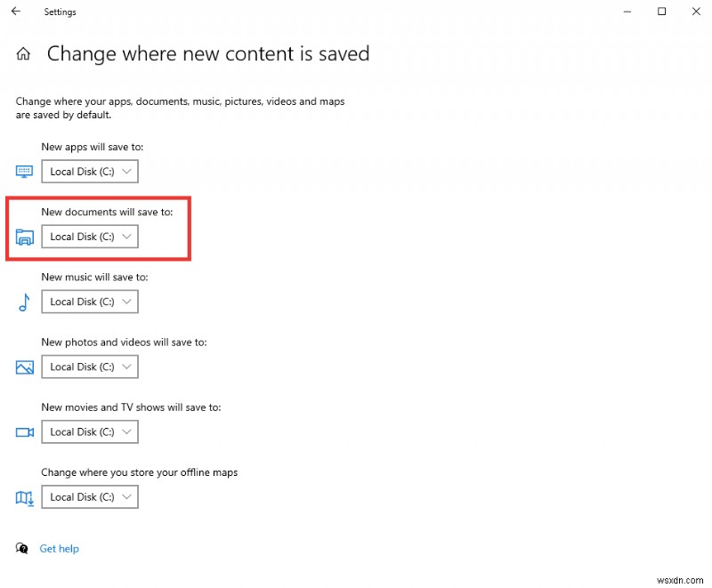Open the drive dropdown for new documents
This screenshot has width=712, height=588.
89,237
